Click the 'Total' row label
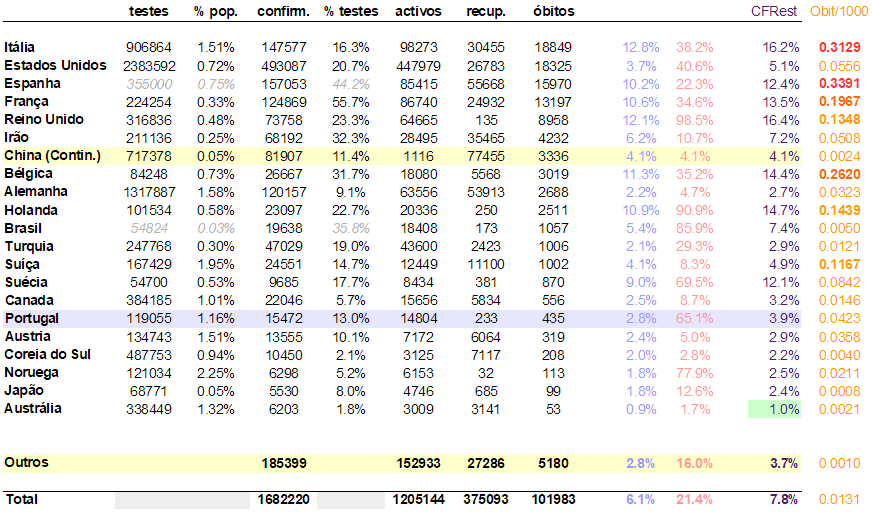872x513 pixels. tap(22, 499)
